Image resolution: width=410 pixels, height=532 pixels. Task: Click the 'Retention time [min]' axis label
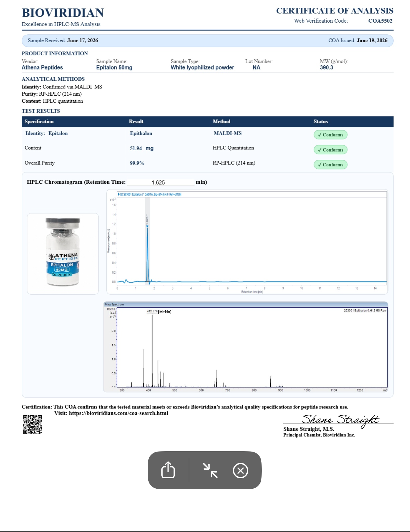pos(252,292)
